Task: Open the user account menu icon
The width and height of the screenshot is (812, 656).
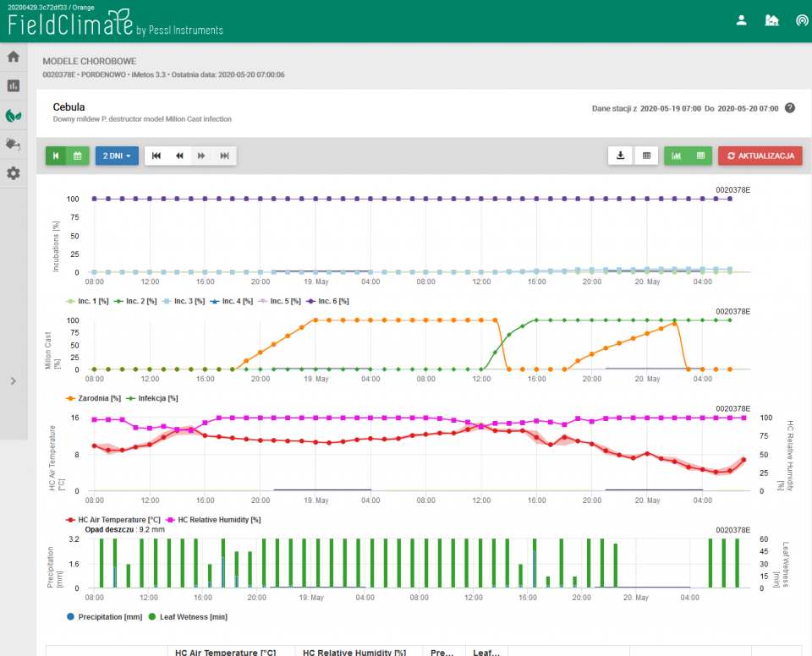Action: [x=742, y=20]
